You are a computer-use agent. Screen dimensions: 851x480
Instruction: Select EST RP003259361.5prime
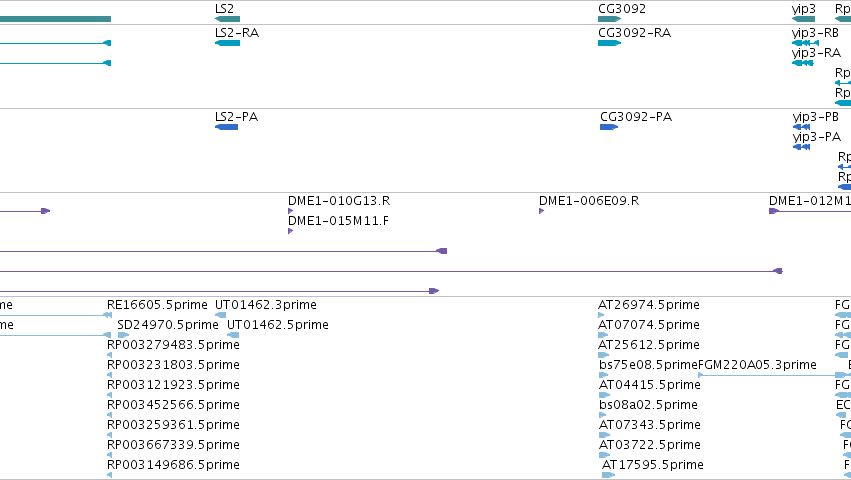coord(173,425)
